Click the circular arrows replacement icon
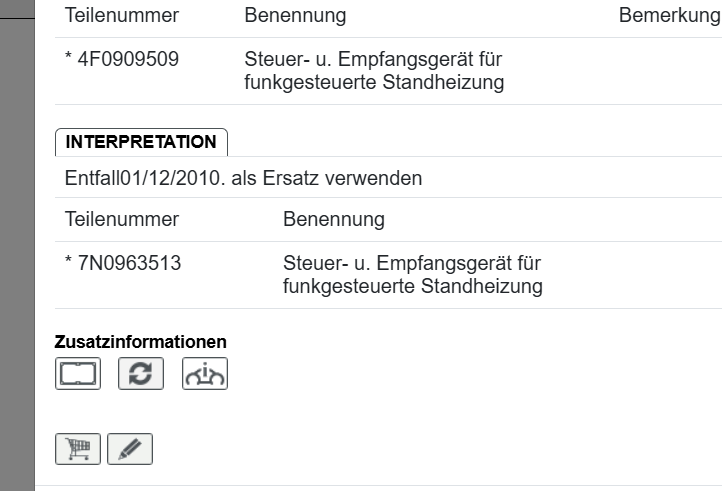722x491 pixels. click(x=140, y=374)
